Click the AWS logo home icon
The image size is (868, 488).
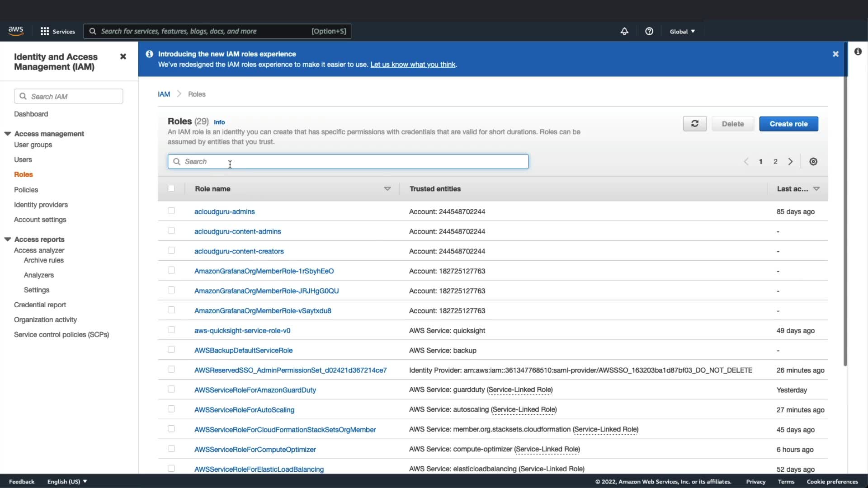pos(16,31)
